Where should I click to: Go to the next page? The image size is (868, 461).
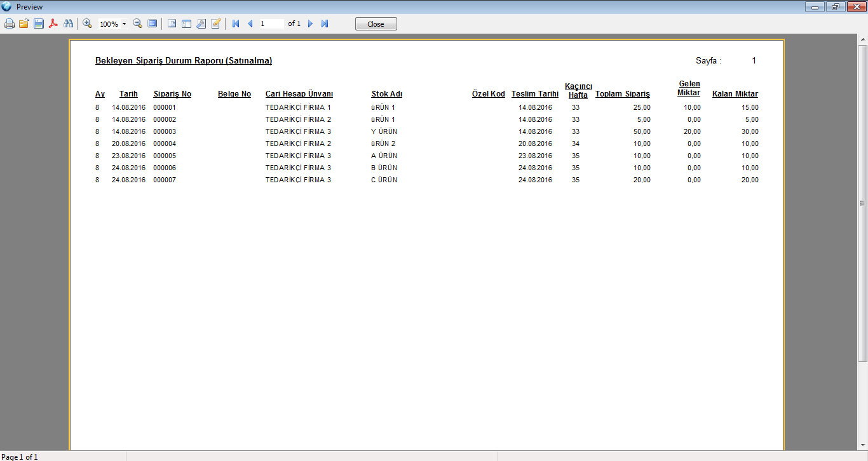click(311, 23)
